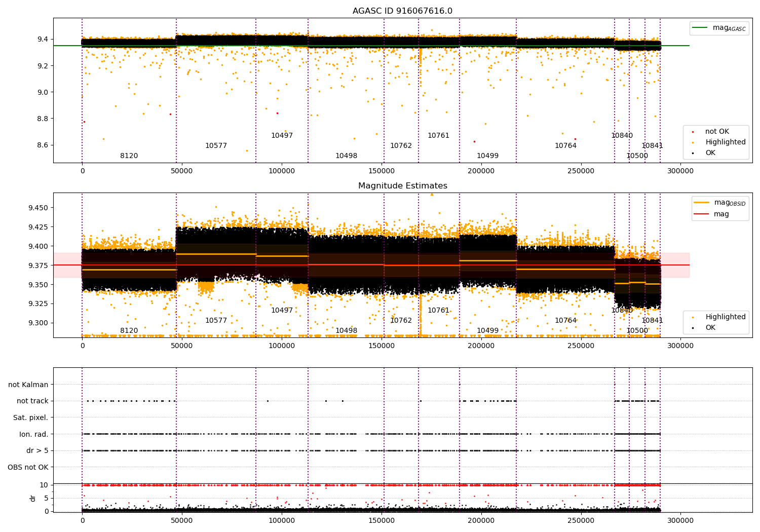This screenshot has height=532, width=760.
Task: Click obsid label 10841 in top plot
Action: pyautogui.click(x=652, y=146)
